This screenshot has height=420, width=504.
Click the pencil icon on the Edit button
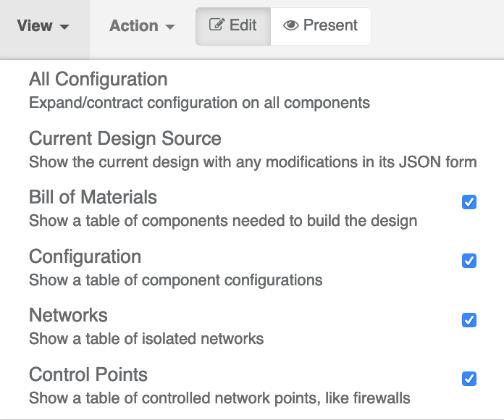click(x=216, y=25)
